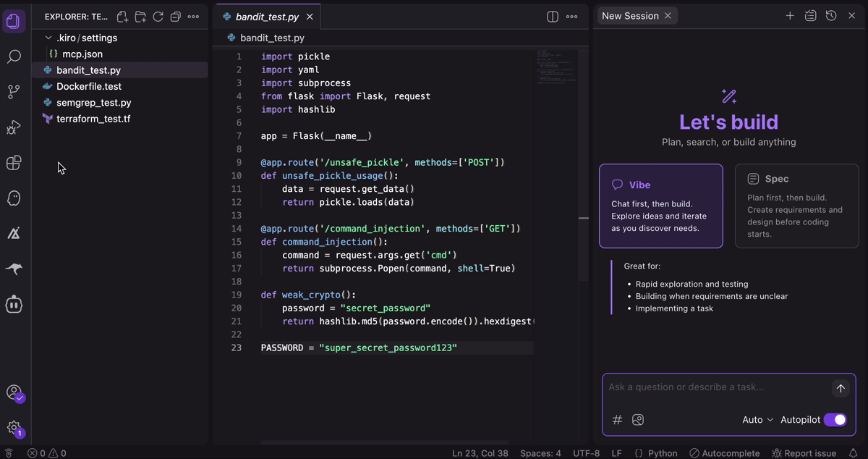
Task: Click the Kiro ghost assistant icon
Action: coord(14,198)
